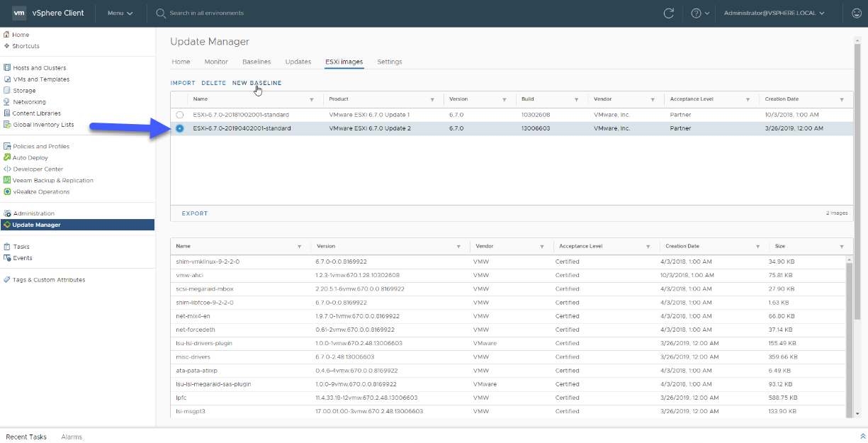The height and width of the screenshot is (443, 868).
Task: Click the net-mlx4-en package name
Action: 193,316
